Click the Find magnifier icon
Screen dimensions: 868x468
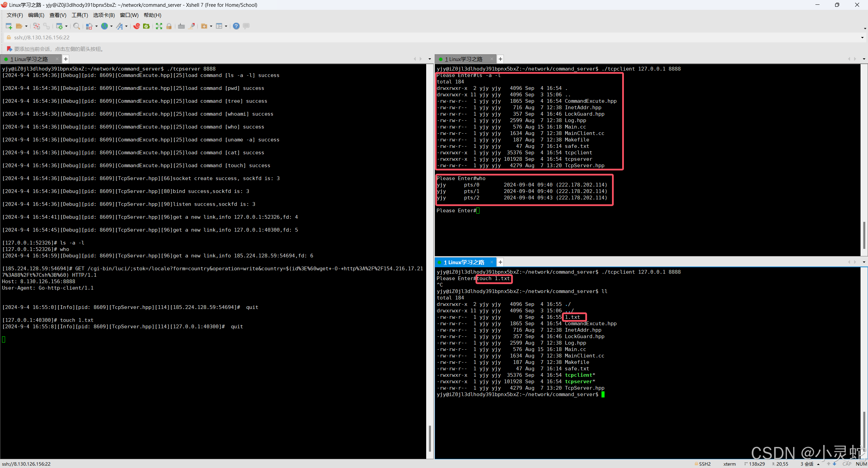77,26
